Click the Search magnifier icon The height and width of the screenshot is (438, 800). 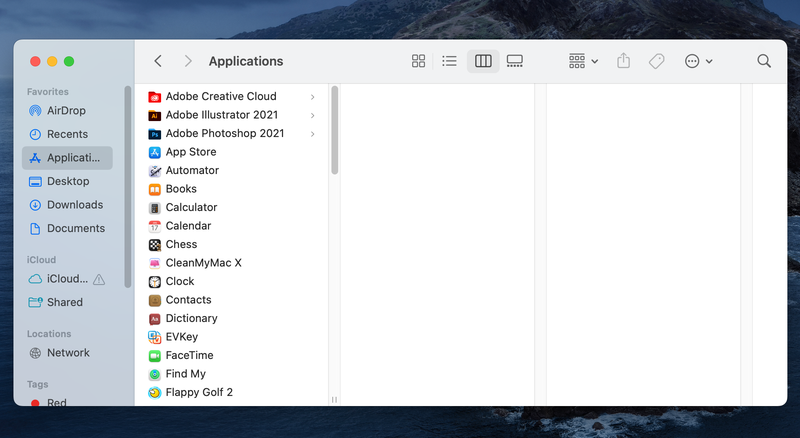[x=764, y=61]
